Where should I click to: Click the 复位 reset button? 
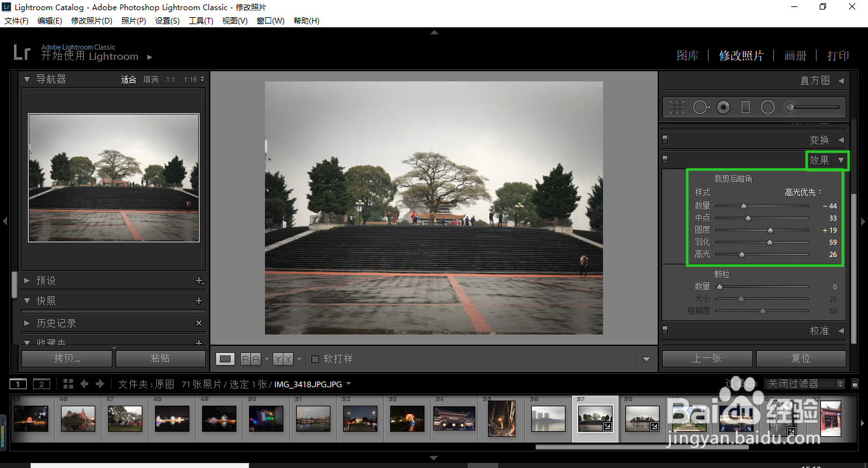(801, 359)
